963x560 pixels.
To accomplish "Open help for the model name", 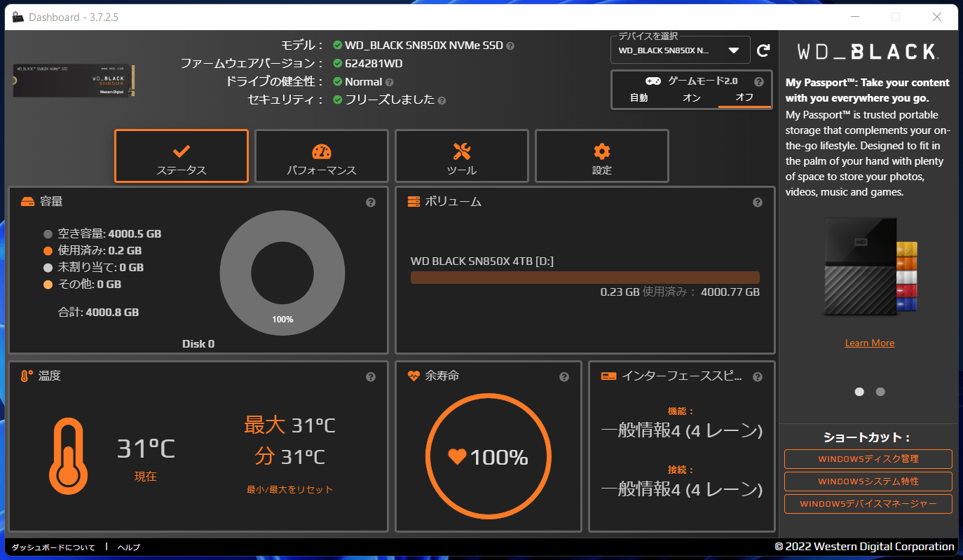I will [x=510, y=46].
